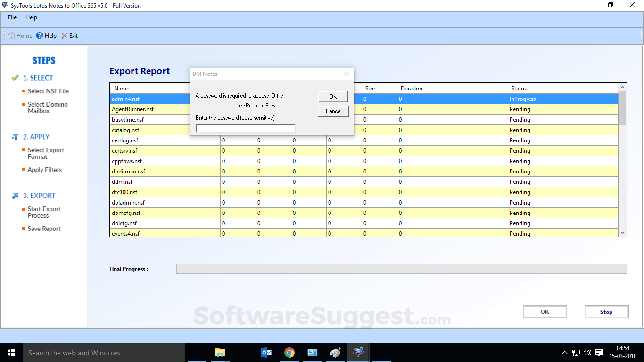The width and height of the screenshot is (644, 362).
Task: Open the Help menu
Action: coord(31,17)
